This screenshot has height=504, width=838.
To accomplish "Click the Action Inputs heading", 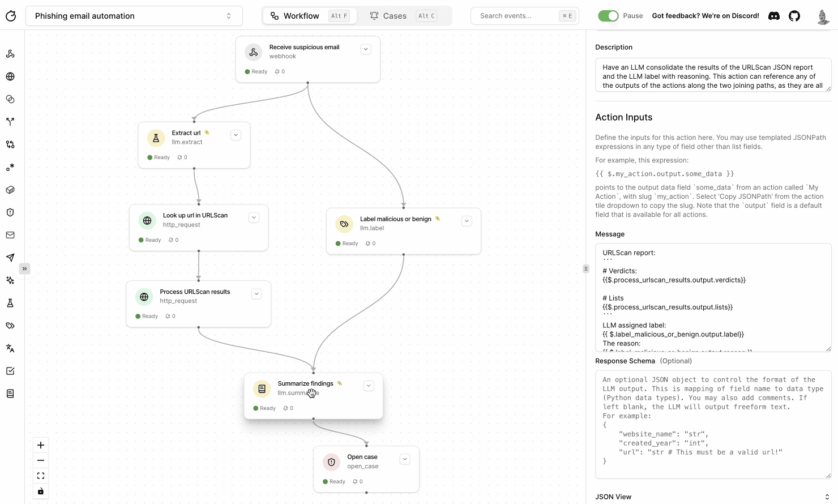I will [x=623, y=117].
